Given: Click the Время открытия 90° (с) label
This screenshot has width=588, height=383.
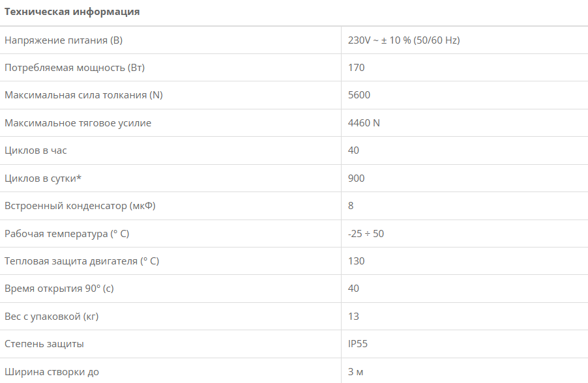Looking at the screenshot, I should [63, 289].
